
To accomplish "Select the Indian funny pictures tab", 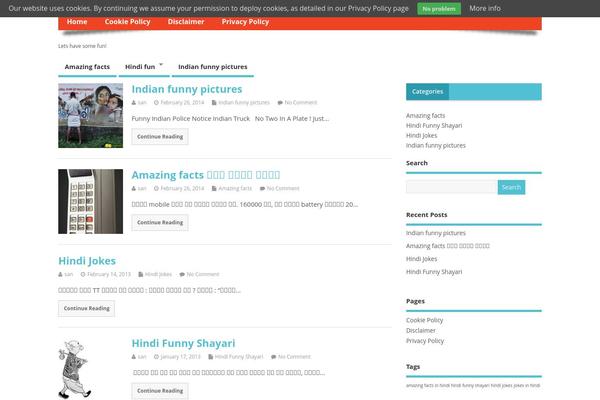I will point(213,67).
